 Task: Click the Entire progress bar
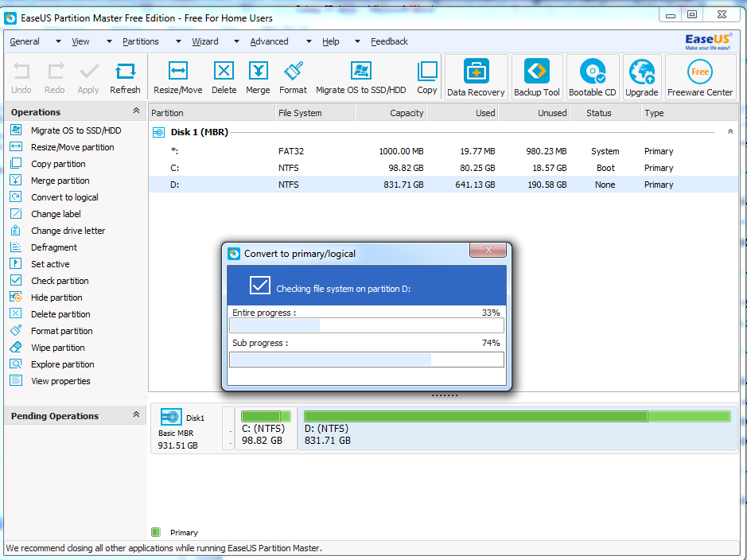point(367,325)
